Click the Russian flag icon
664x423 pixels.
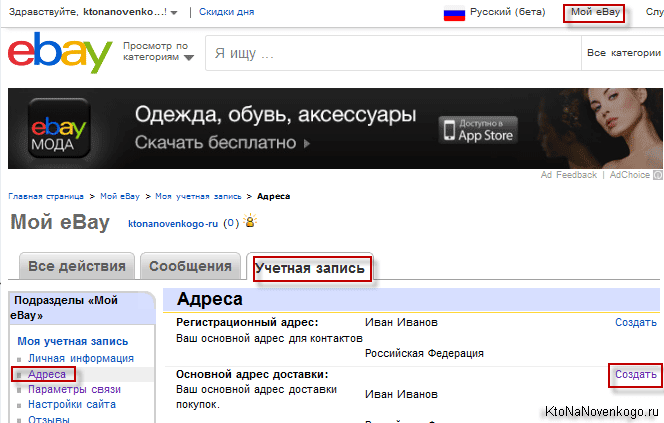454,13
